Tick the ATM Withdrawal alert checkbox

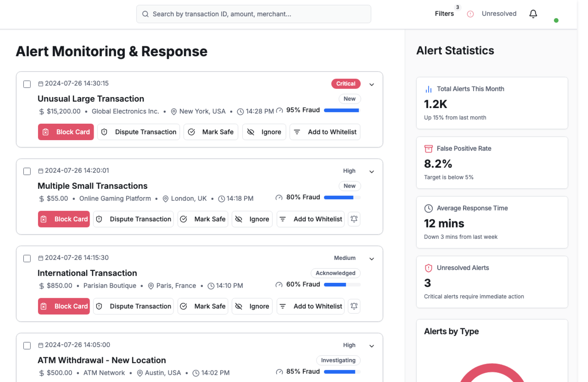[x=27, y=346]
